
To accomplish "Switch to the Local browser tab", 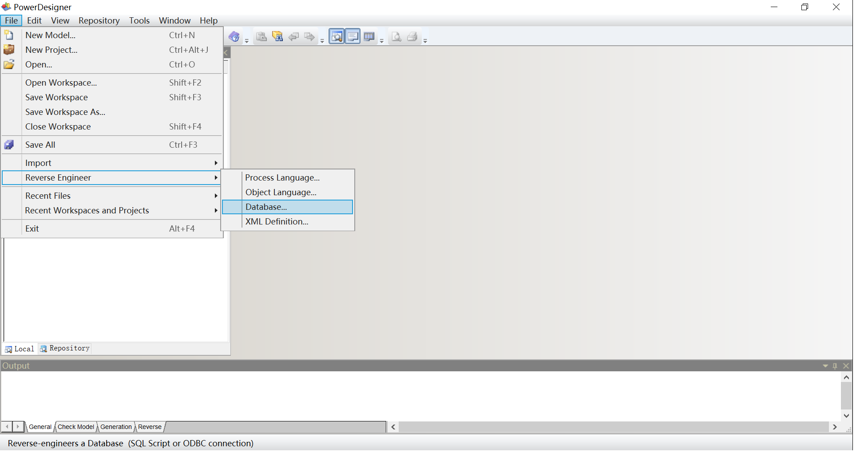I will pyautogui.click(x=20, y=349).
